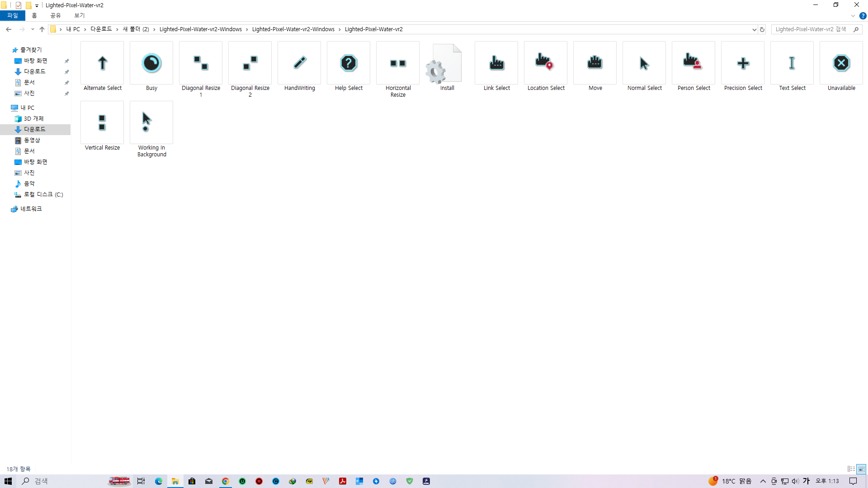Select the Precision Select cursor file

(743, 66)
